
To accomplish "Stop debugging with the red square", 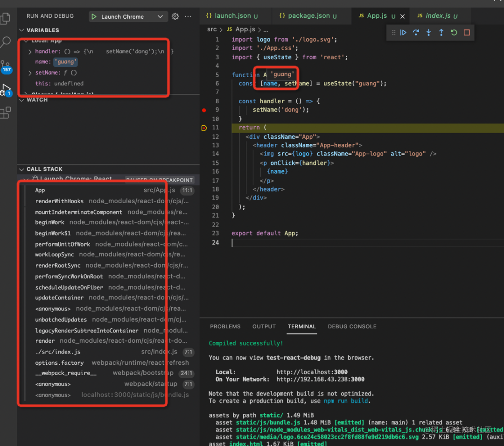I will [x=467, y=33].
